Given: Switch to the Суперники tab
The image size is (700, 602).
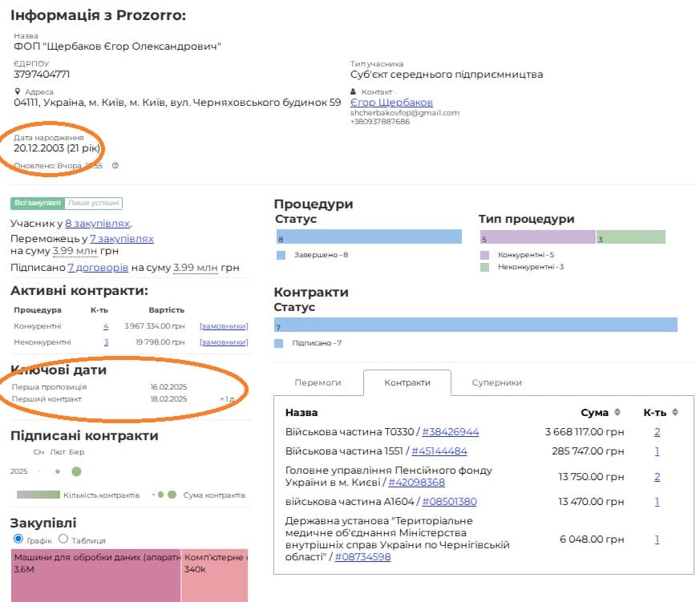Looking at the screenshot, I should point(496,382).
